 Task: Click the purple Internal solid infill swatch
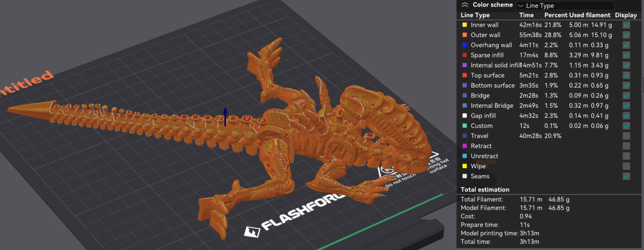[x=464, y=65]
